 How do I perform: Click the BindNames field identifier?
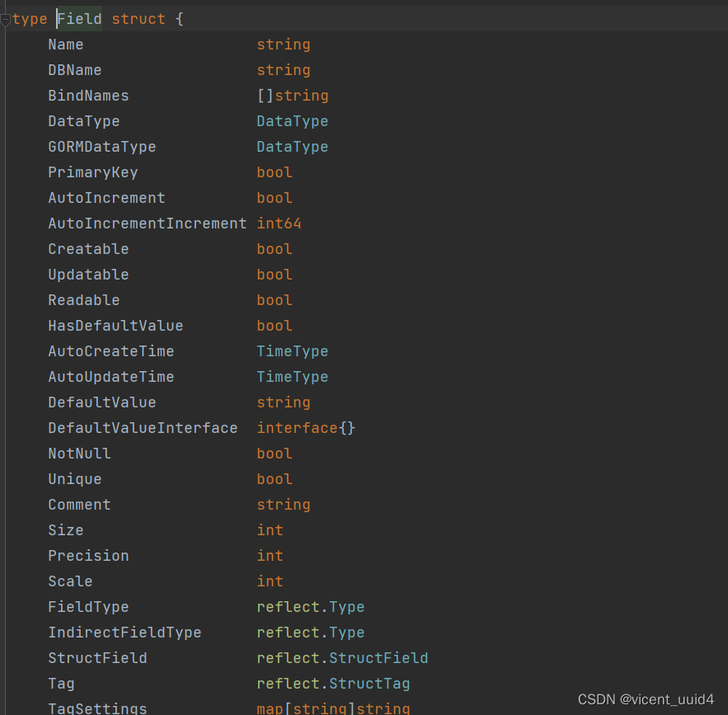[89, 96]
